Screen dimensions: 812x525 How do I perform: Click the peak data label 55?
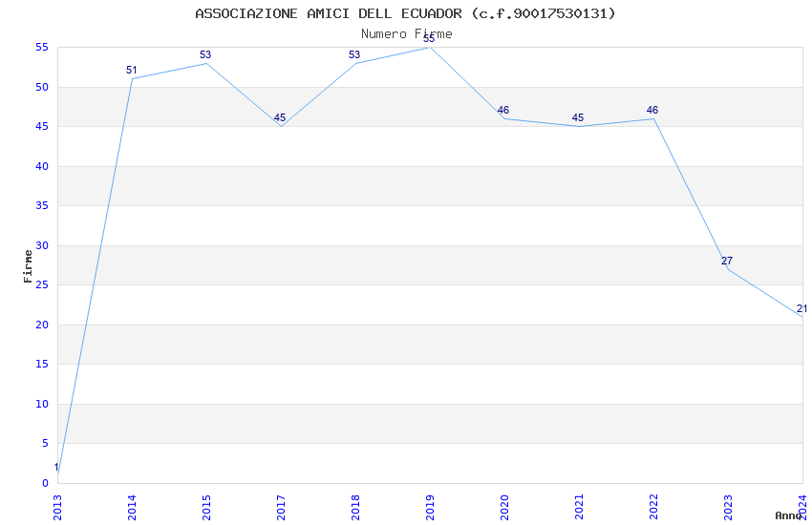coord(429,39)
